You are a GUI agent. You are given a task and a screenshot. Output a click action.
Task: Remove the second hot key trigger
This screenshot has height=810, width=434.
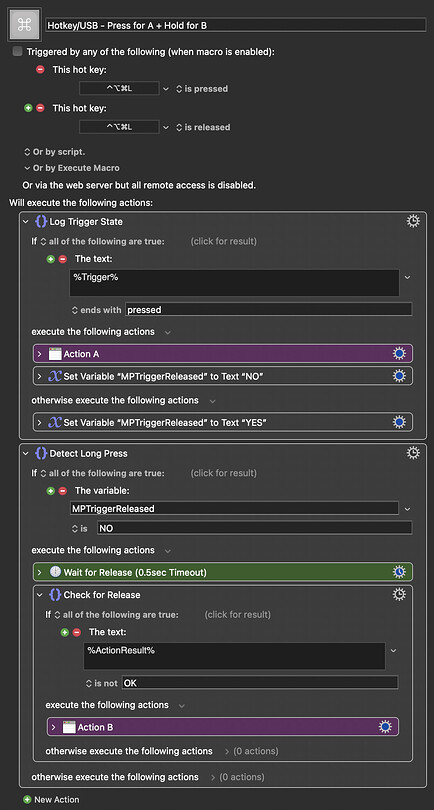pyautogui.click(x=40, y=108)
